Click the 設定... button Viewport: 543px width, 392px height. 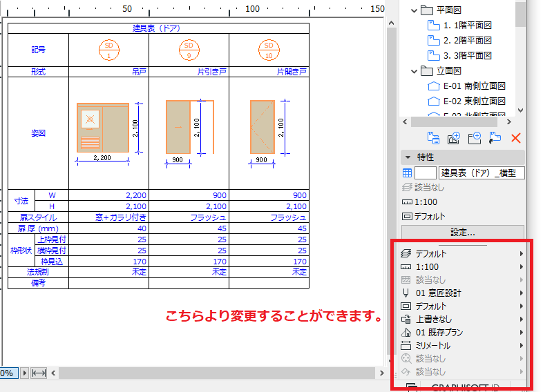pyautogui.click(x=463, y=232)
